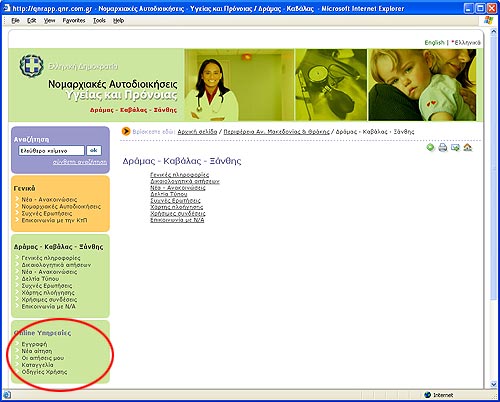Screen dimensions: 500x402
Task: Open Νομαρχιακές Αυτοδιοικήσεις in sidebar
Action: [x=61, y=206]
